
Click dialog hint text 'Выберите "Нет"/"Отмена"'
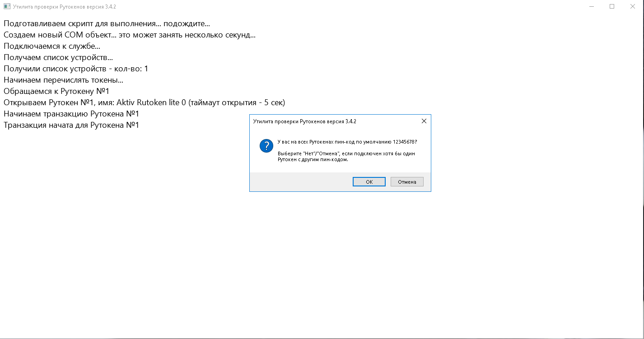pos(346,157)
